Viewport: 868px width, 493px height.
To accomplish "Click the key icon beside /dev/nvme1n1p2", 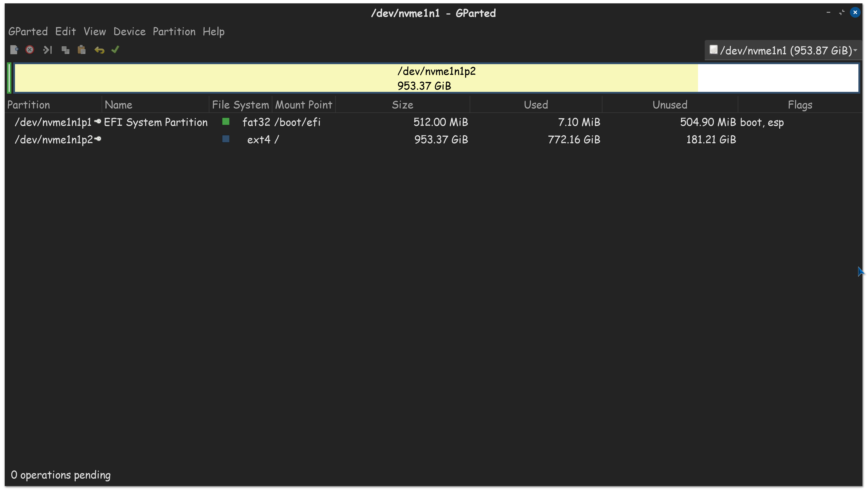I will (97, 139).
